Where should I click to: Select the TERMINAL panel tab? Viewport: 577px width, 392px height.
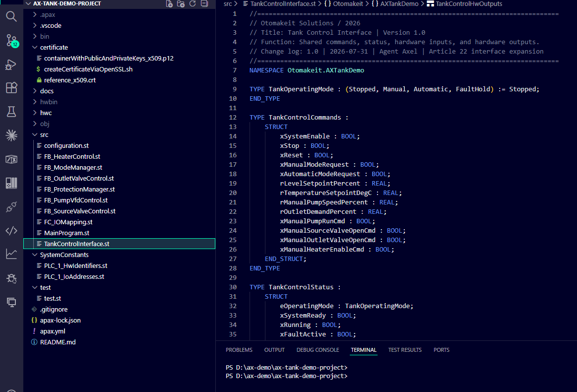pyautogui.click(x=364, y=350)
